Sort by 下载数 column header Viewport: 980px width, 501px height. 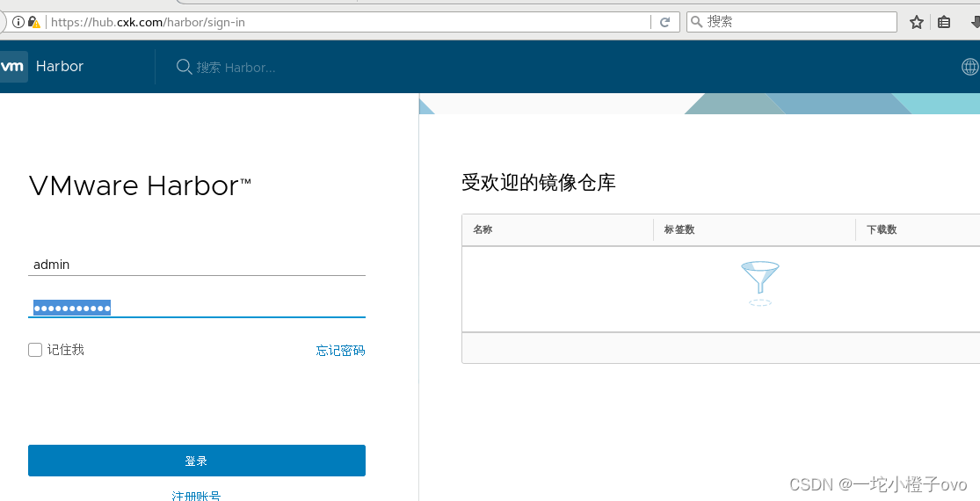click(882, 229)
